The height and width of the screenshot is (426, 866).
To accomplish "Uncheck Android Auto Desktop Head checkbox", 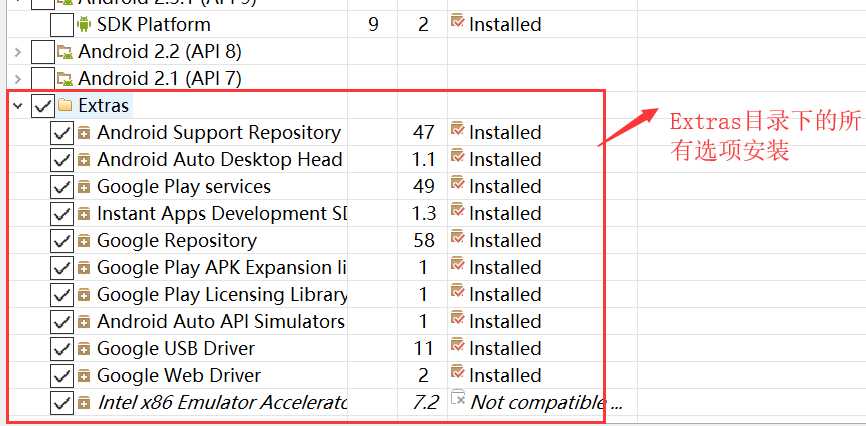I will tap(61, 160).
